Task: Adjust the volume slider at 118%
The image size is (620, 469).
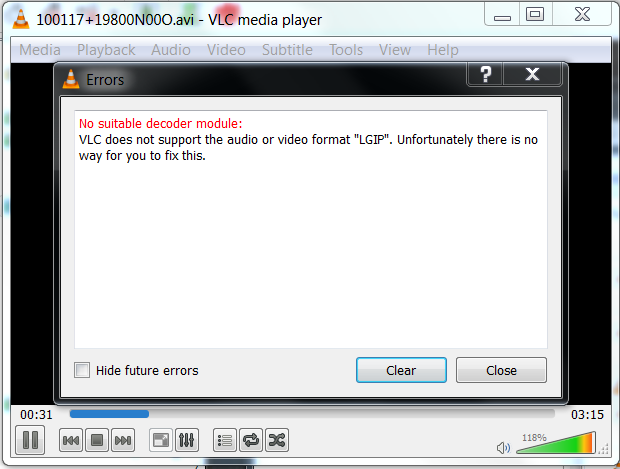Action: pyautogui.click(x=556, y=443)
